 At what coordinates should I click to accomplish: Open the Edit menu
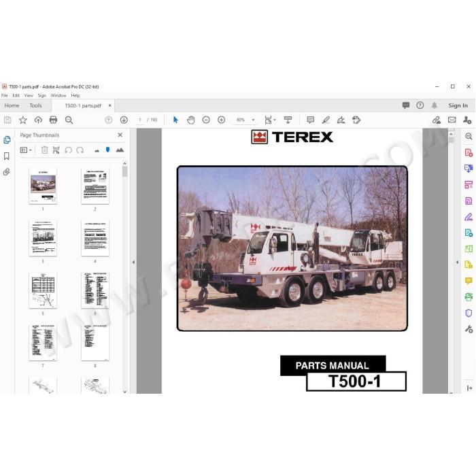(x=16, y=95)
